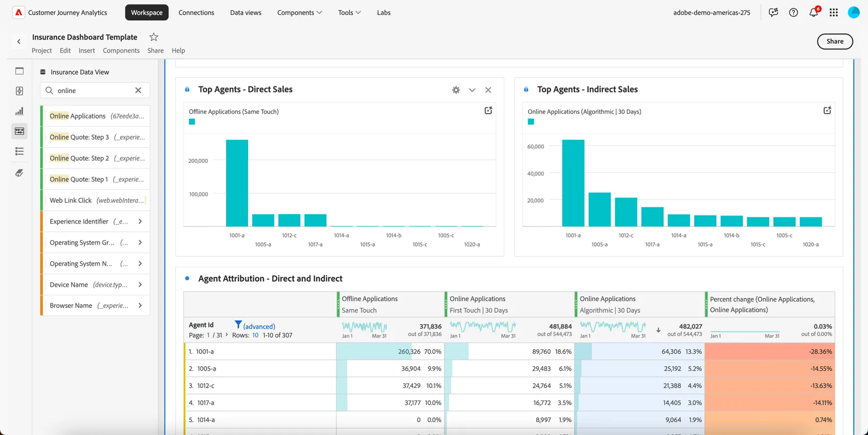Click the advanced filter icon beside Agent Id
Viewport: 868px width, 435px height.
click(x=238, y=324)
